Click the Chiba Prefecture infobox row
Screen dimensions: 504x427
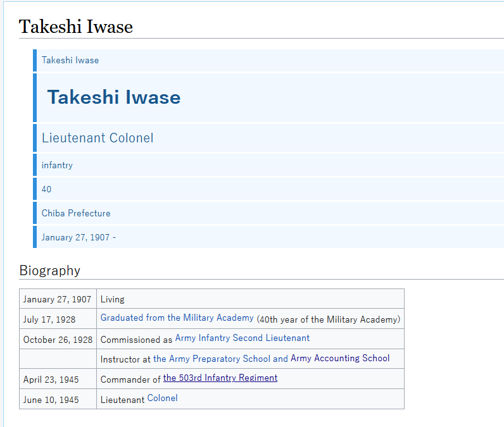[x=76, y=213]
